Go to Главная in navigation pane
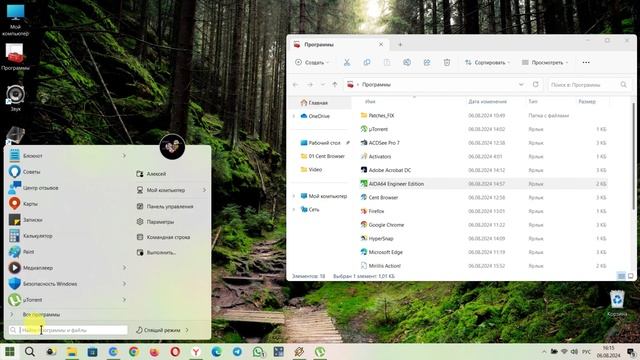Viewport: 640px width, 360px height. [x=319, y=103]
